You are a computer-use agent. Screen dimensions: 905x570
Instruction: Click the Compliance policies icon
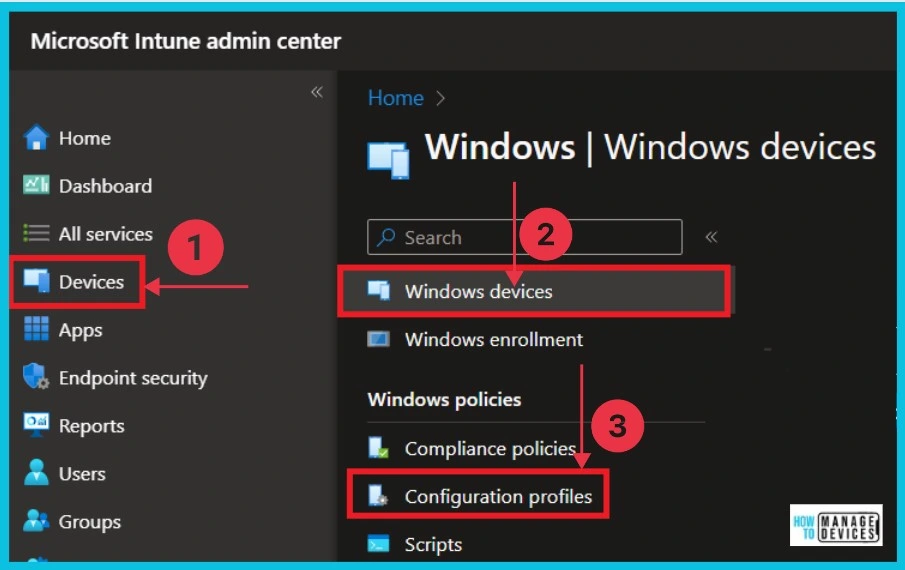[379, 448]
